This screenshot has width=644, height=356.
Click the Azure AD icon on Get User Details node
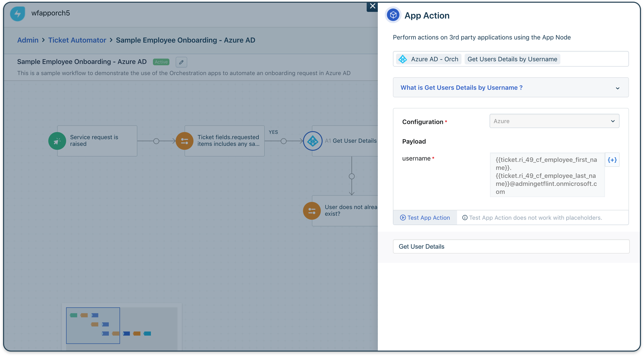[312, 141]
